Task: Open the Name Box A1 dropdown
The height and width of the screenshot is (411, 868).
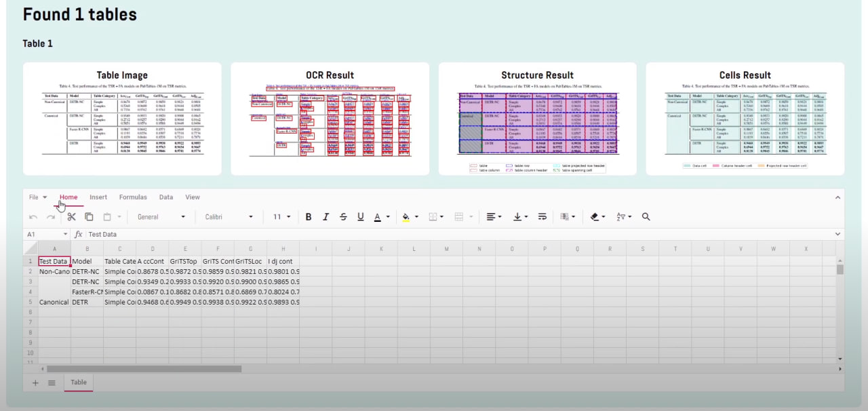Action: pyautogui.click(x=66, y=234)
